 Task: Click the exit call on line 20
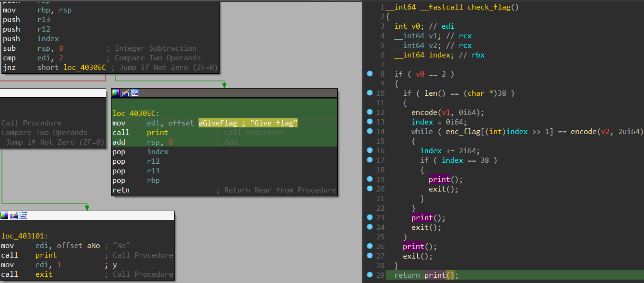[437, 189]
